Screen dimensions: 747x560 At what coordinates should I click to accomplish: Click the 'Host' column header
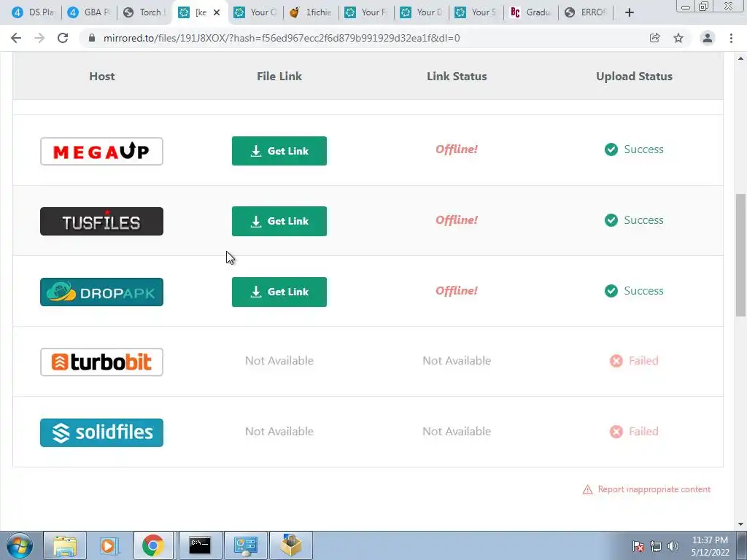click(102, 76)
